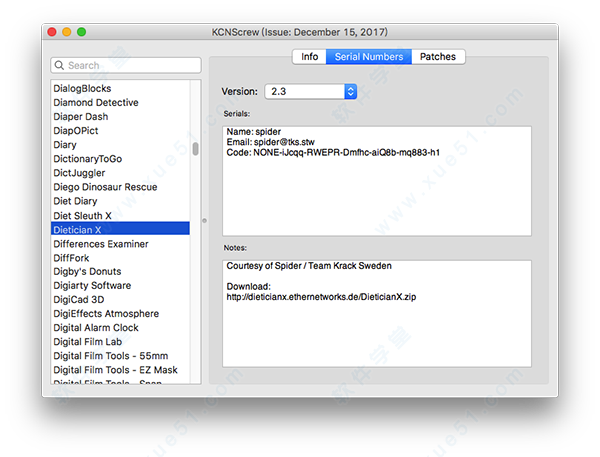Select DialogBlocks in the list
This screenshot has height=457, width=600.
coord(120,88)
